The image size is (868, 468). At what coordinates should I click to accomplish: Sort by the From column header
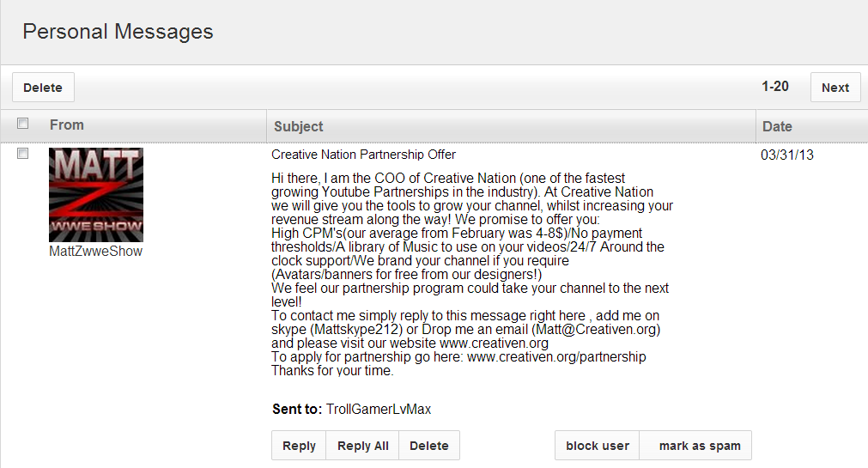click(x=67, y=125)
